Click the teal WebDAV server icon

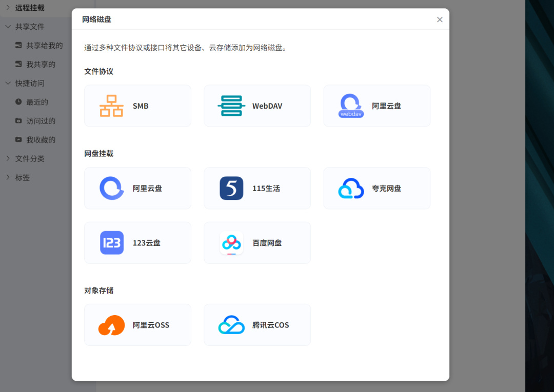click(x=231, y=106)
